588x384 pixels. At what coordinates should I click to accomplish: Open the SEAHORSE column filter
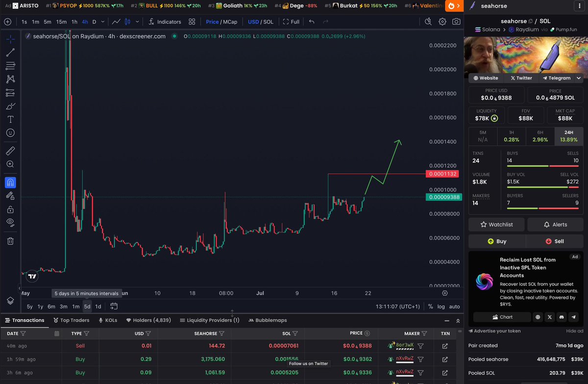[221, 333]
